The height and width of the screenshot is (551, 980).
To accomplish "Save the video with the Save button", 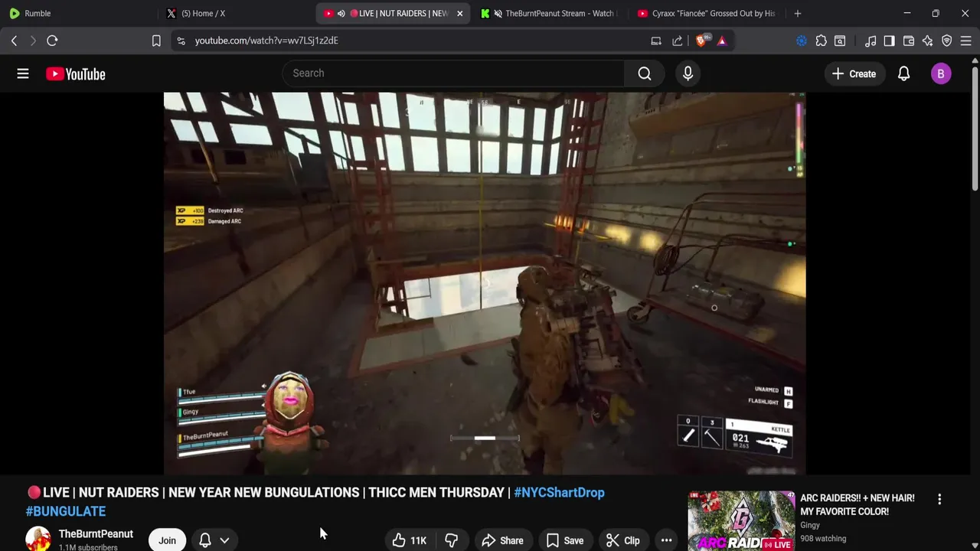I will (x=564, y=540).
